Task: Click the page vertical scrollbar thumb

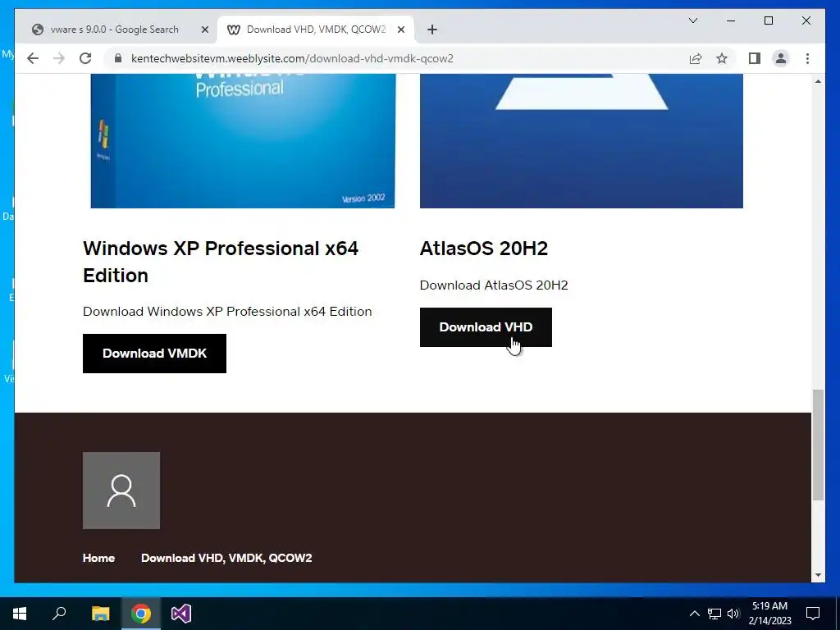Action: 818,445
